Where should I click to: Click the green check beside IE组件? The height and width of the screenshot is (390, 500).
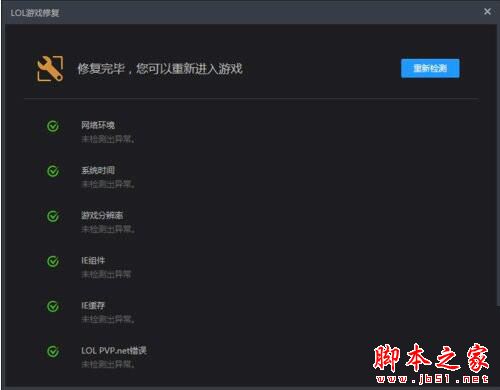tap(53, 261)
